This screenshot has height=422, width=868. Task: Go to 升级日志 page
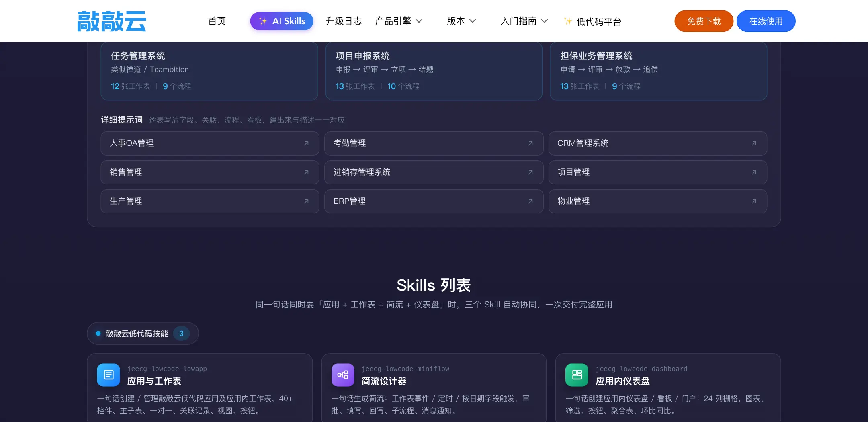pyautogui.click(x=344, y=21)
